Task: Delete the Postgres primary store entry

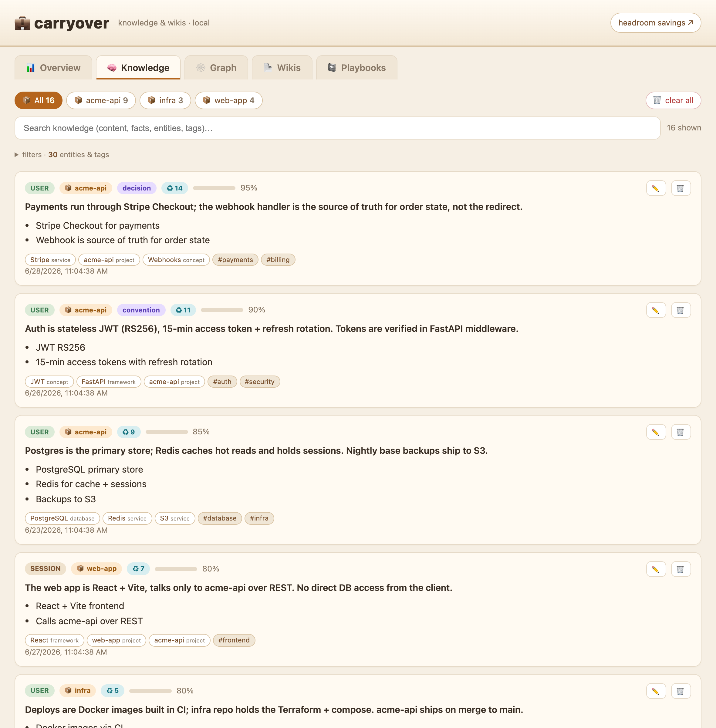Action: point(681,432)
